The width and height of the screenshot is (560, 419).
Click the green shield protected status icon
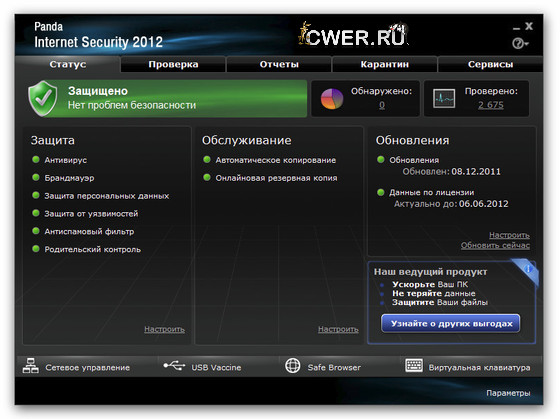(43, 98)
